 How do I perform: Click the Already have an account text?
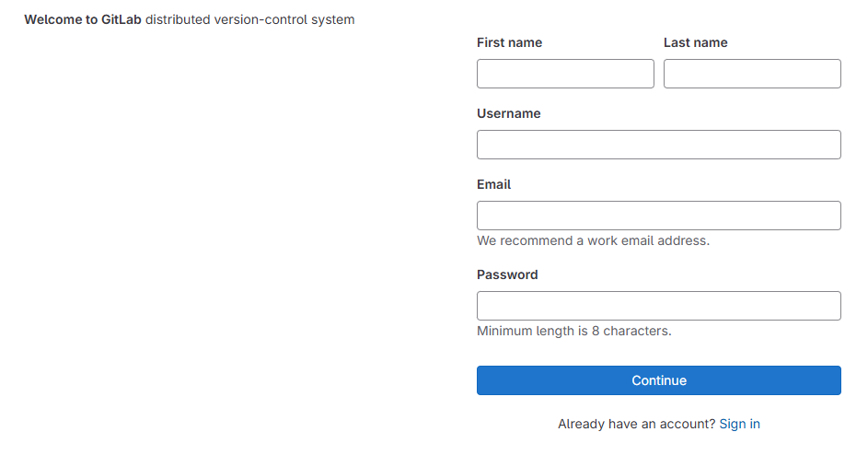pos(636,424)
